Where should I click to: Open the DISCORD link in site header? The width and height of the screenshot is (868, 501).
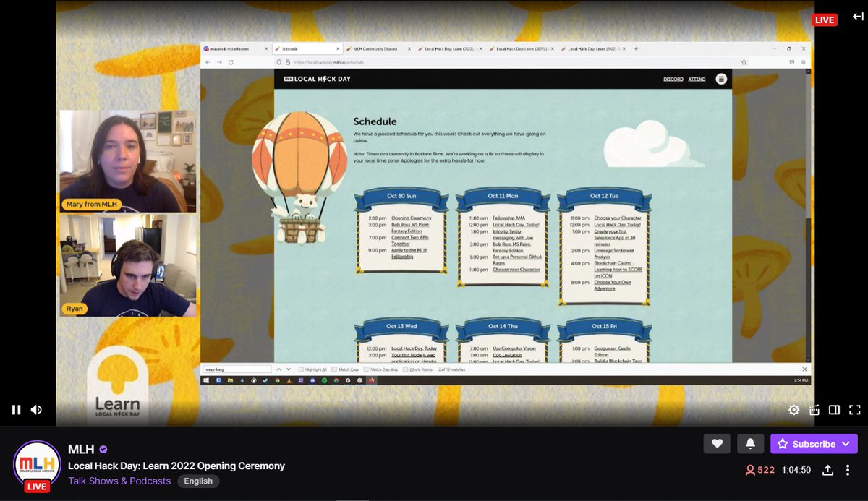[673, 79]
